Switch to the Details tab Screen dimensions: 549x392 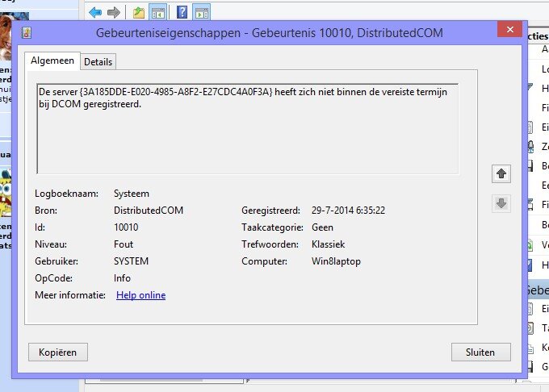point(98,62)
